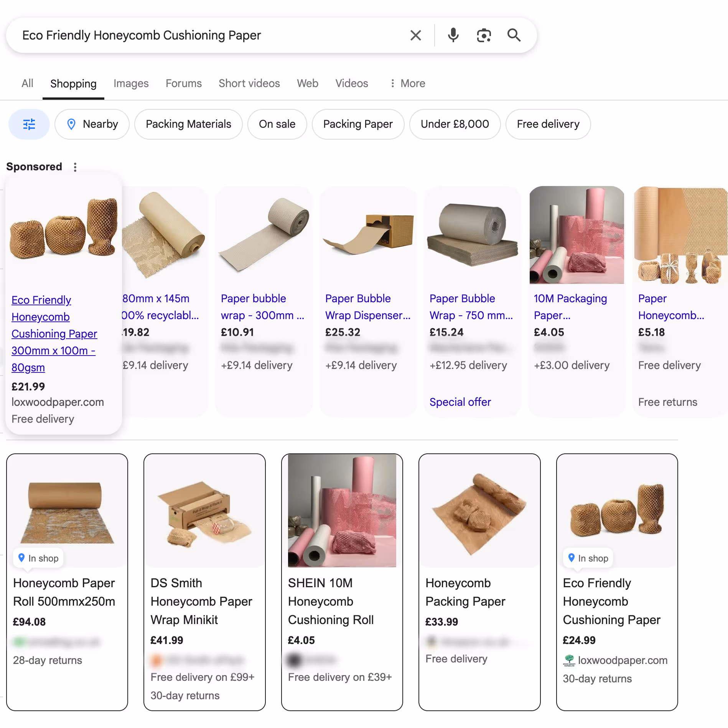
Task: Switch to the Short videos tab
Action: 249,83
